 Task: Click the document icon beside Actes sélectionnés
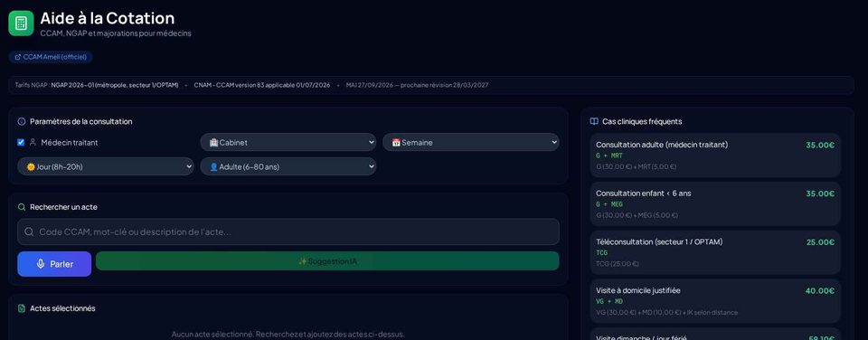(x=22, y=308)
